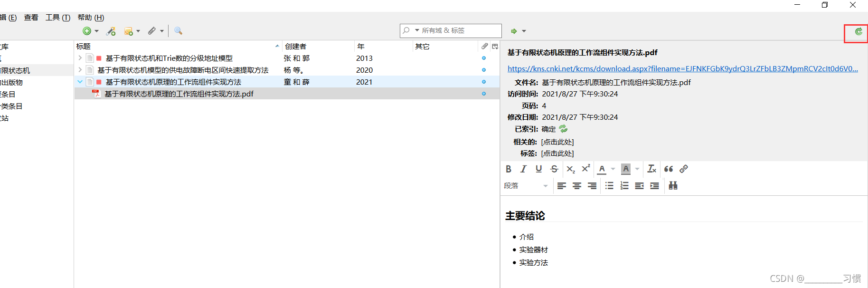Toggle underline formatting in the note editor
The width and height of the screenshot is (868, 288).
538,169
